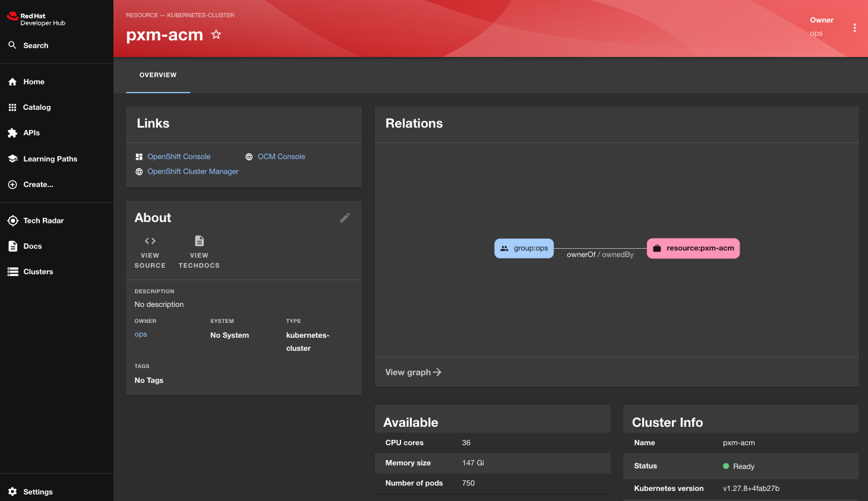
Task: Select the group:ops node in Relations graph
Action: tap(524, 248)
